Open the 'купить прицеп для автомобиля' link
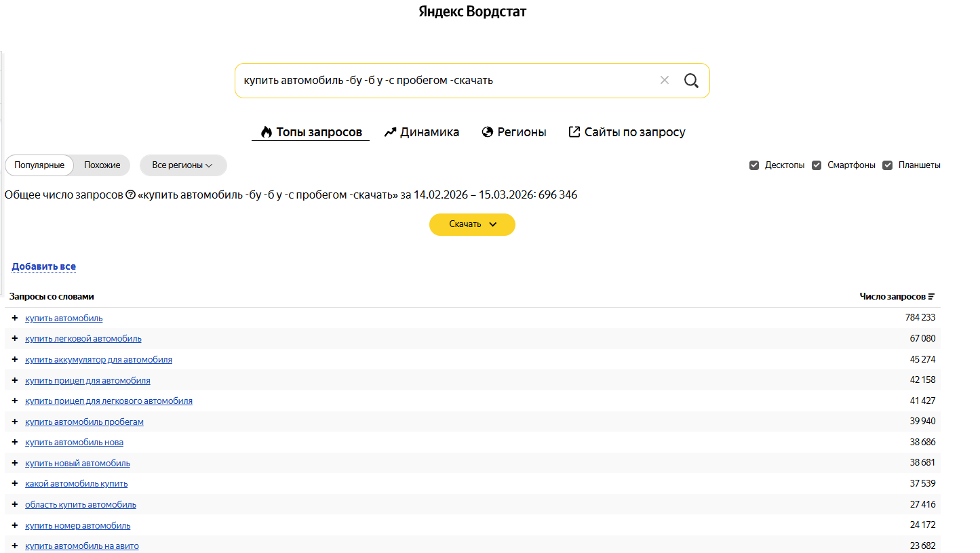The height and width of the screenshot is (553, 980). (87, 380)
